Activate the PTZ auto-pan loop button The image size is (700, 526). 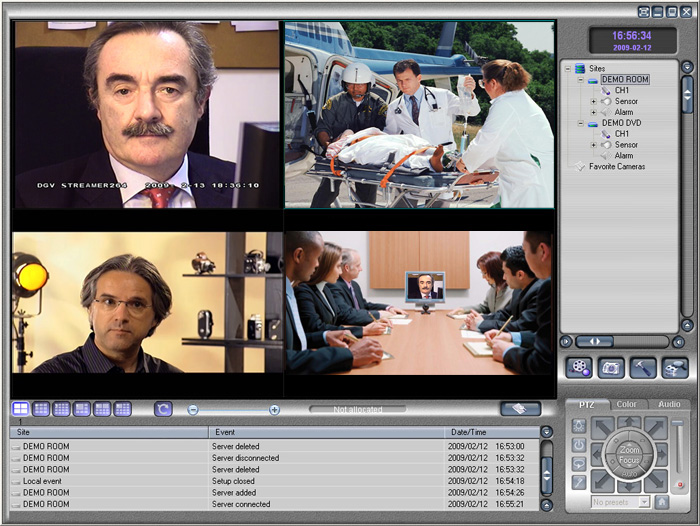579,464
